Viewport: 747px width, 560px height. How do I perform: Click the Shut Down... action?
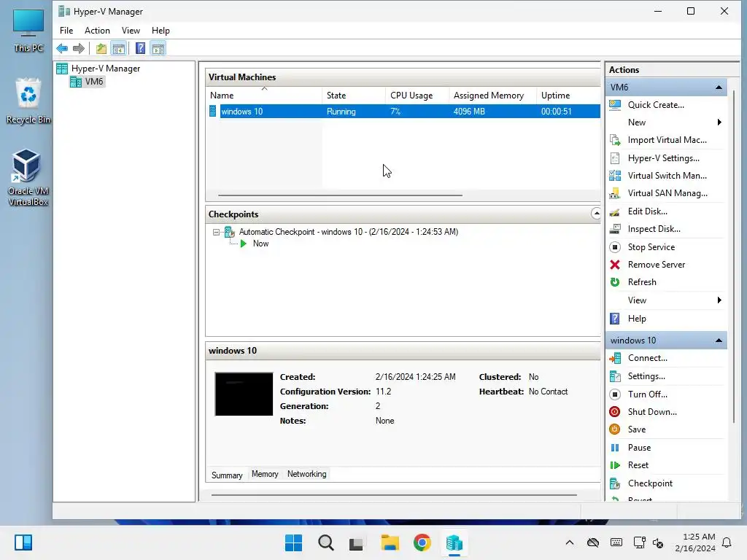coord(652,412)
